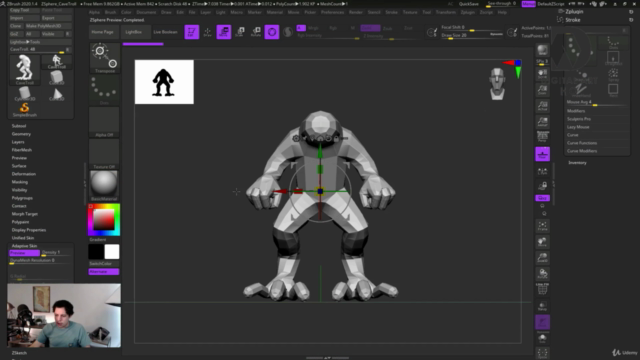Viewport: 640px width, 360px height.
Task: Select the Spray stroke icon
Action: (613, 74)
